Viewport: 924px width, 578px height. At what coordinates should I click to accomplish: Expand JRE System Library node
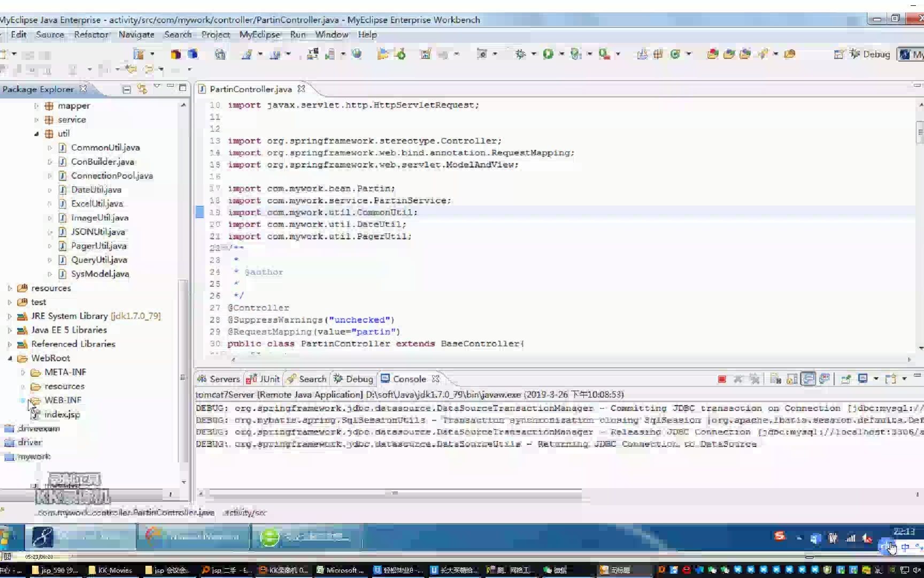(10, 316)
